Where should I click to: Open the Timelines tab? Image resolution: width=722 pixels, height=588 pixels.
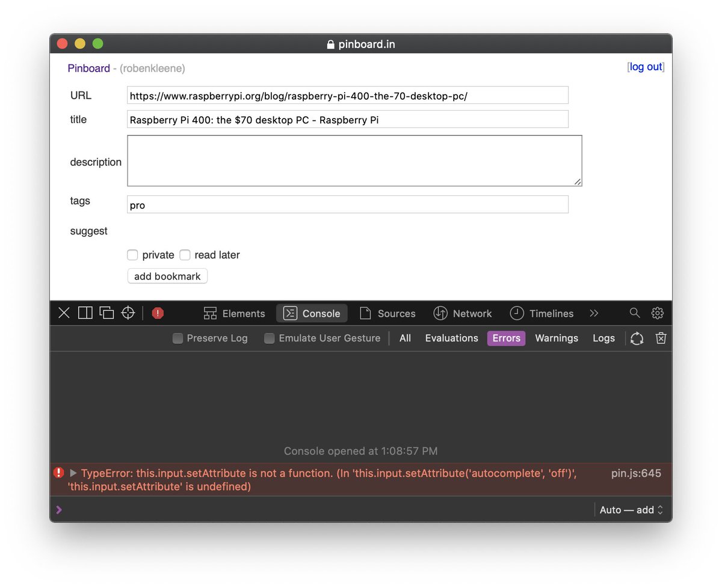[x=541, y=313]
